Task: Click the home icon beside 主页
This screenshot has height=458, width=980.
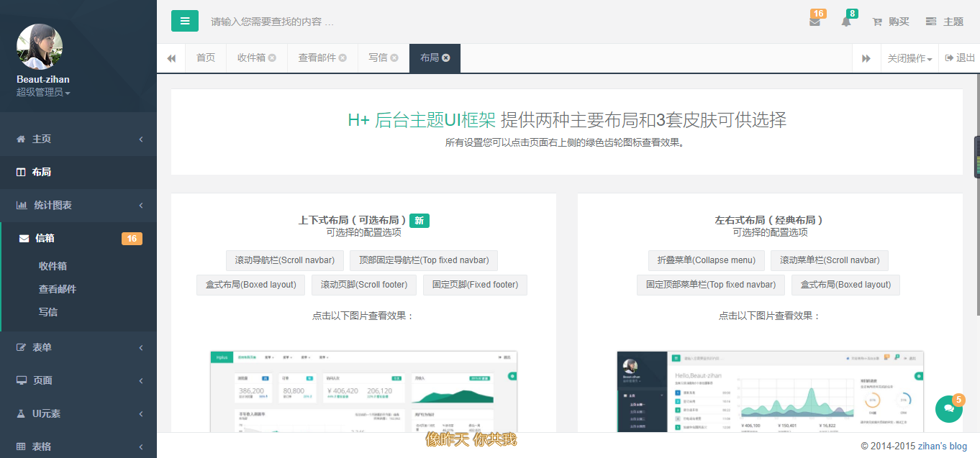Action: point(21,139)
